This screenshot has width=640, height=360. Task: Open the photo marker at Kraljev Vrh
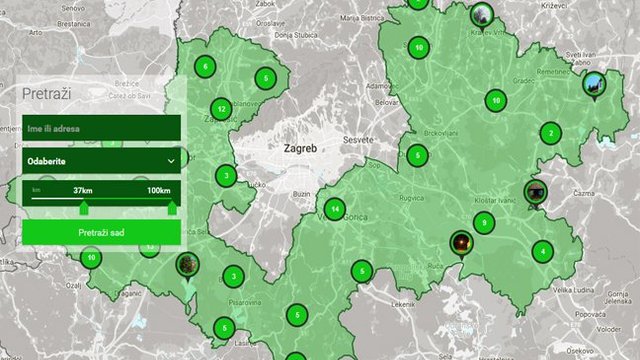(482, 16)
